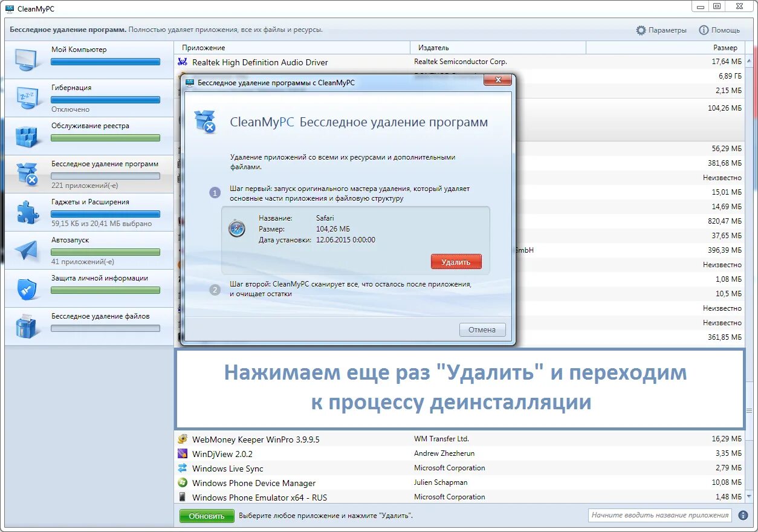
Task: Click the Windows Live Sync icon
Action: point(183,468)
